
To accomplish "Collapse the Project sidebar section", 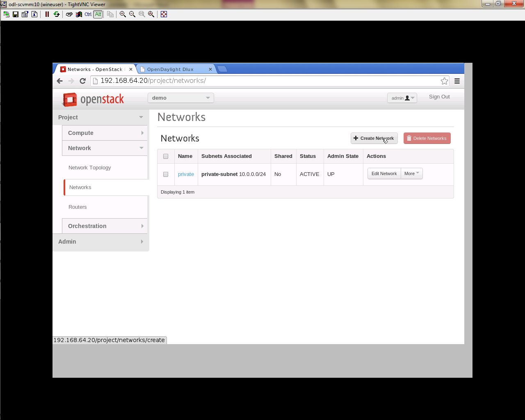I will tap(100, 117).
